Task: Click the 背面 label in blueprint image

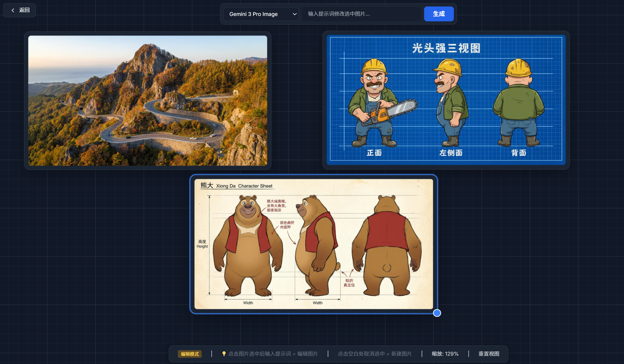Action: point(518,153)
